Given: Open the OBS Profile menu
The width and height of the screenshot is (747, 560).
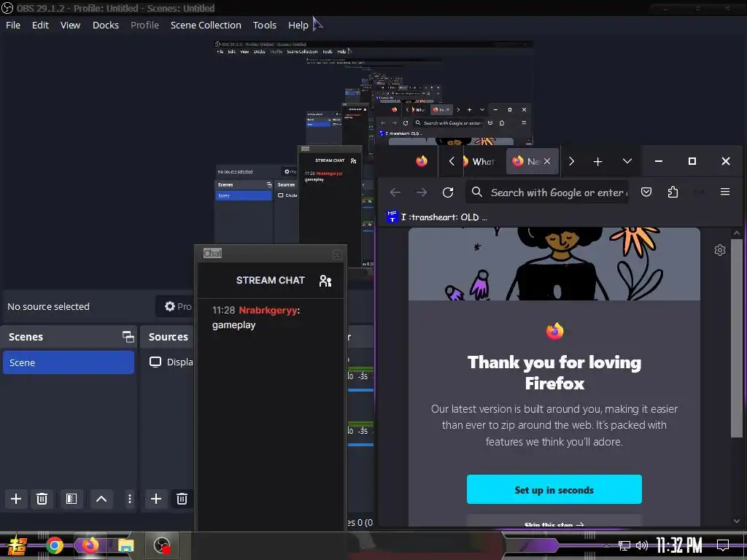Looking at the screenshot, I should coord(145,26).
